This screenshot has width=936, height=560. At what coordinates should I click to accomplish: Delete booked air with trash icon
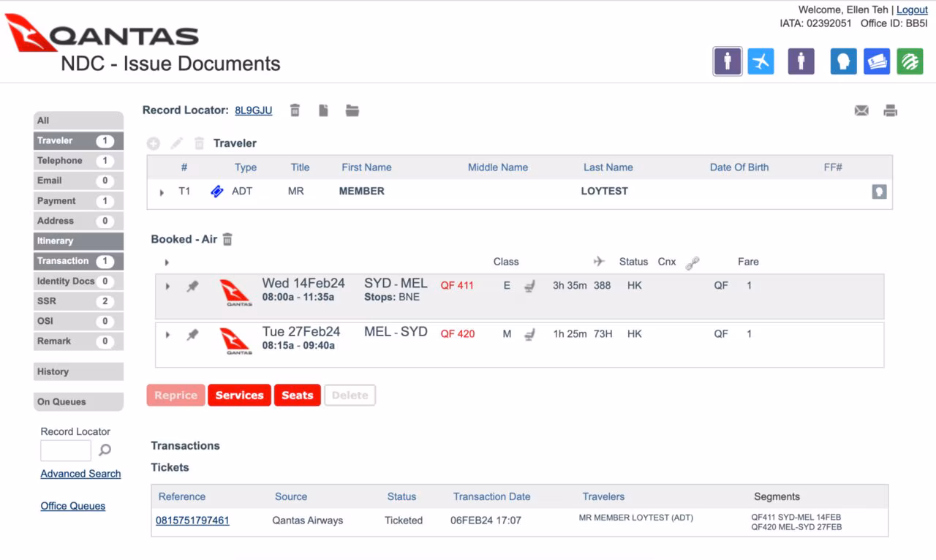[x=227, y=239]
